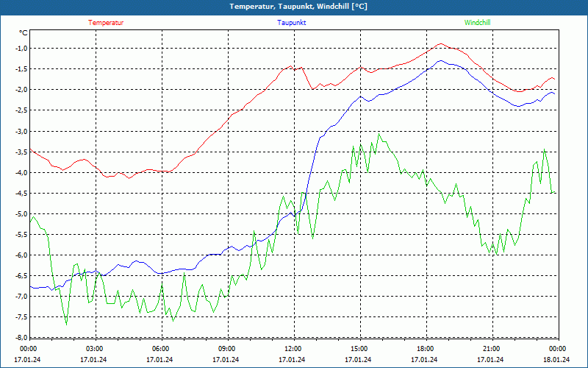The width and height of the screenshot is (588, 368).
Task: Click the '17.01.24' date beneath 06:00
Action: click(x=159, y=359)
